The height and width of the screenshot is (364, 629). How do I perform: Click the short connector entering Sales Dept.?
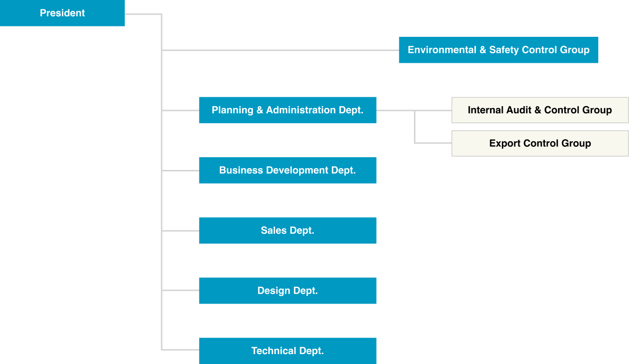tap(181, 231)
